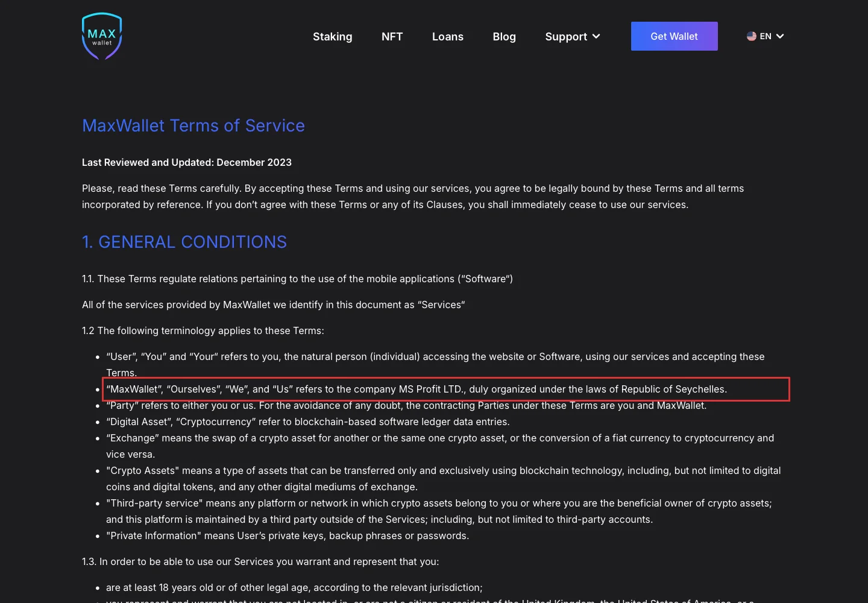The height and width of the screenshot is (603, 868).
Task: Click the "Party" definition bullet
Action: [x=406, y=405]
